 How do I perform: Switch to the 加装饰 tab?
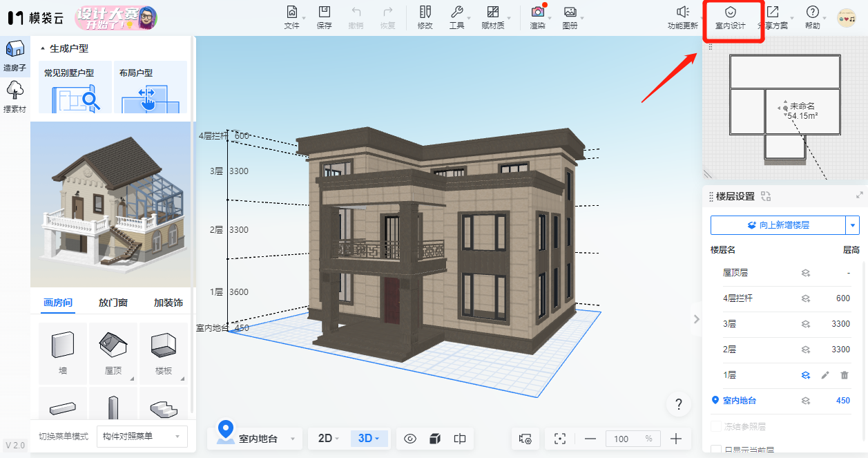click(x=168, y=303)
